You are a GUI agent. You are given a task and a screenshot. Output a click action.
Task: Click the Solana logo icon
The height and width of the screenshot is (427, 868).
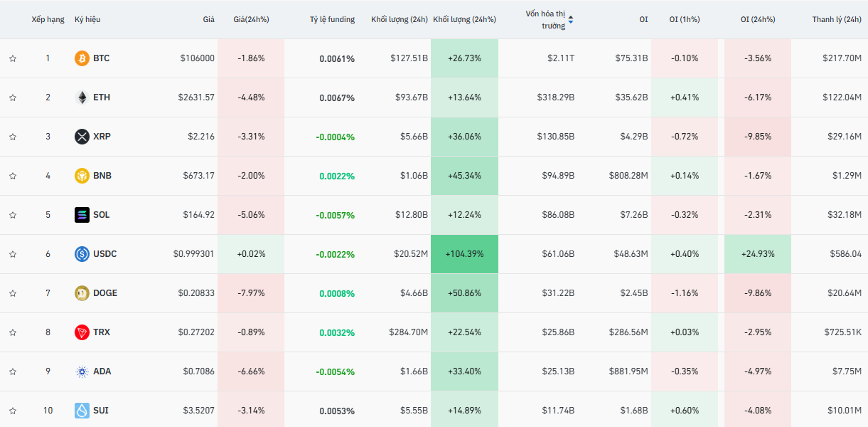click(x=82, y=215)
